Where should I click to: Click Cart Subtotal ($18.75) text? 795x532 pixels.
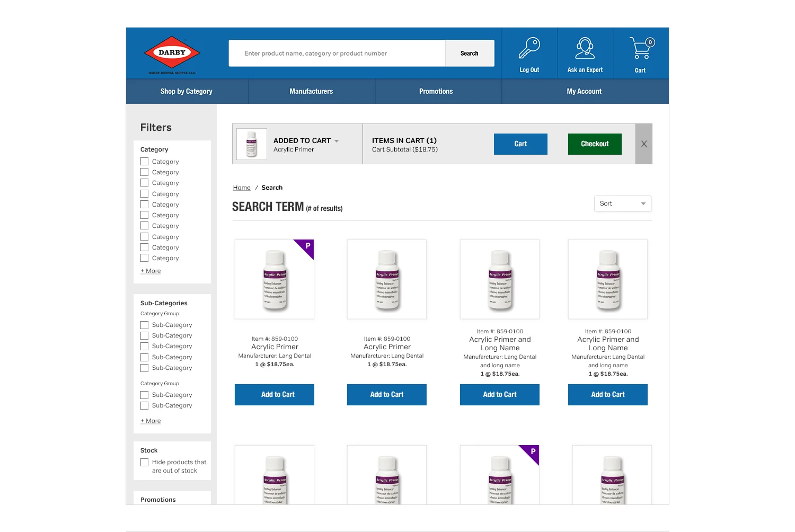click(x=405, y=149)
